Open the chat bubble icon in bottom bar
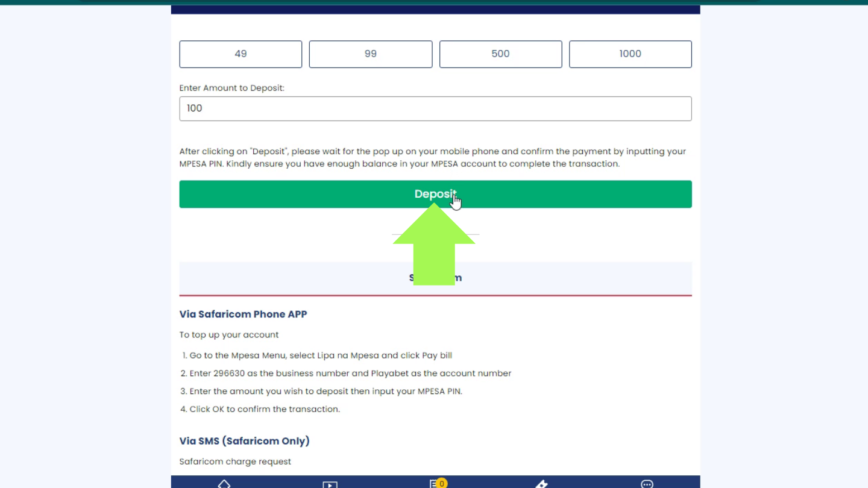Viewport: 868px width, 488px height. [x=647, y=484]
